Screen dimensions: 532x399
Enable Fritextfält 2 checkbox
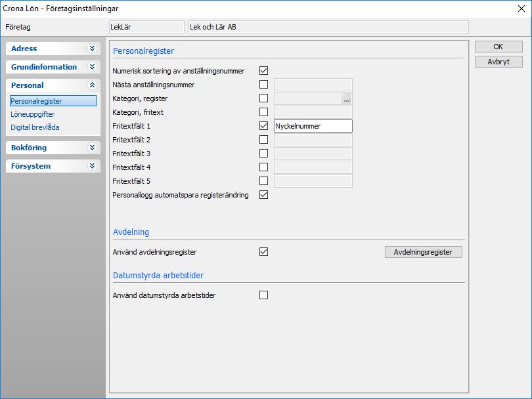pyautogui.click(x=263, y=140)
